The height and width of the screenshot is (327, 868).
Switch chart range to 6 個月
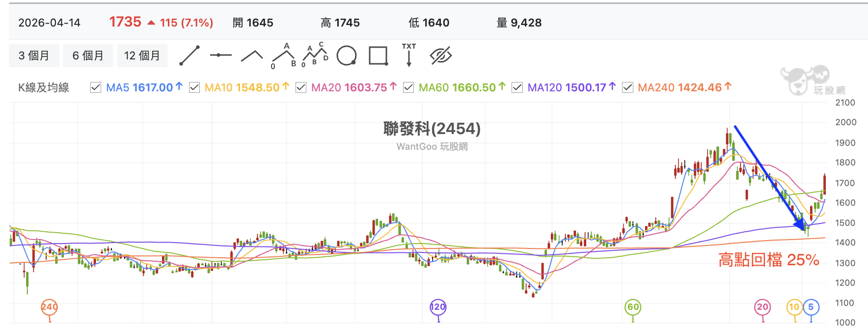coord(88,55)
